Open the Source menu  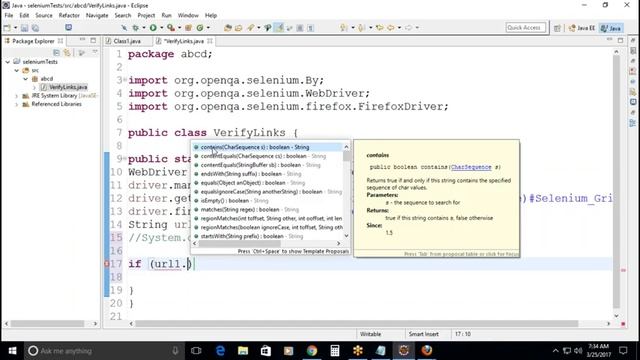point(44,16)
